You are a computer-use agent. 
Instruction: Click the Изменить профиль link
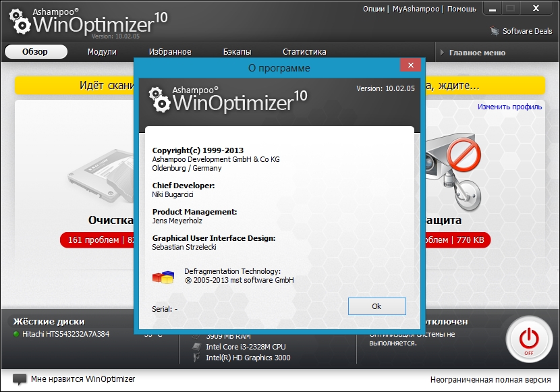tap(509, 107)
